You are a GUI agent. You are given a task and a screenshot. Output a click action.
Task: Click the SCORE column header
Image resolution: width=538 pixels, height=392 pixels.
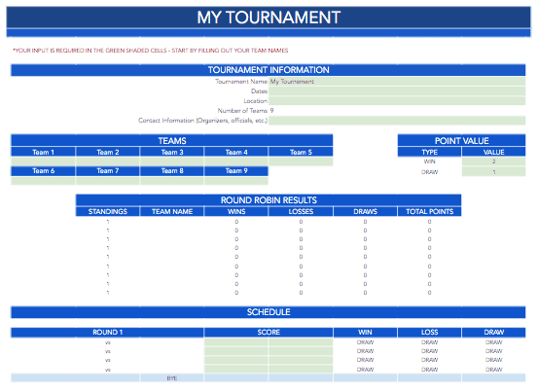pyautogui.click(x=269, y=333)
